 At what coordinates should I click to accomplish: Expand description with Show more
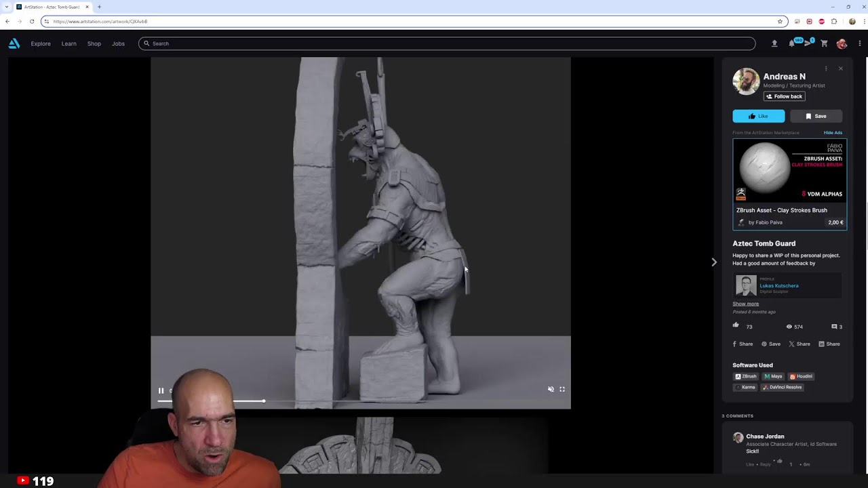(746, 304)
